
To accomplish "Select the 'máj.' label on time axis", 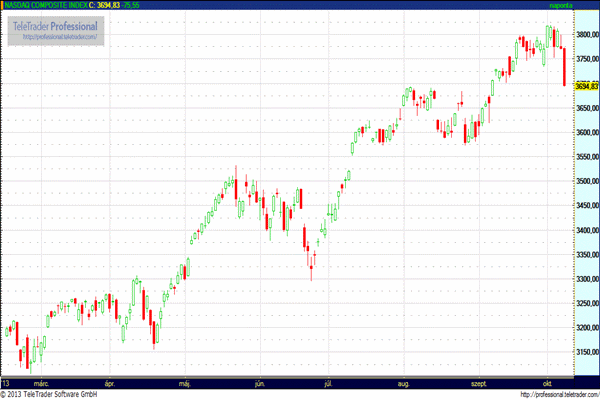I will coord(184,383).
